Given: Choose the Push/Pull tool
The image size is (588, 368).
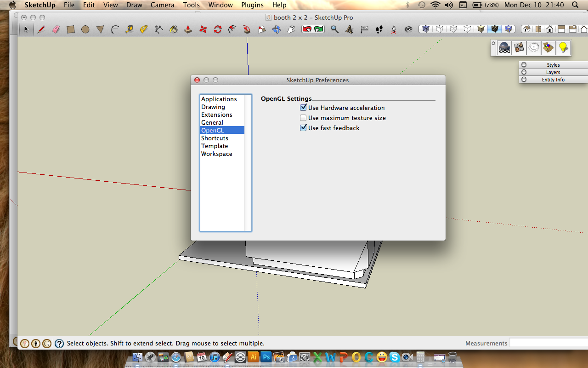Looking at the screenshot, I should pos(188,29).
